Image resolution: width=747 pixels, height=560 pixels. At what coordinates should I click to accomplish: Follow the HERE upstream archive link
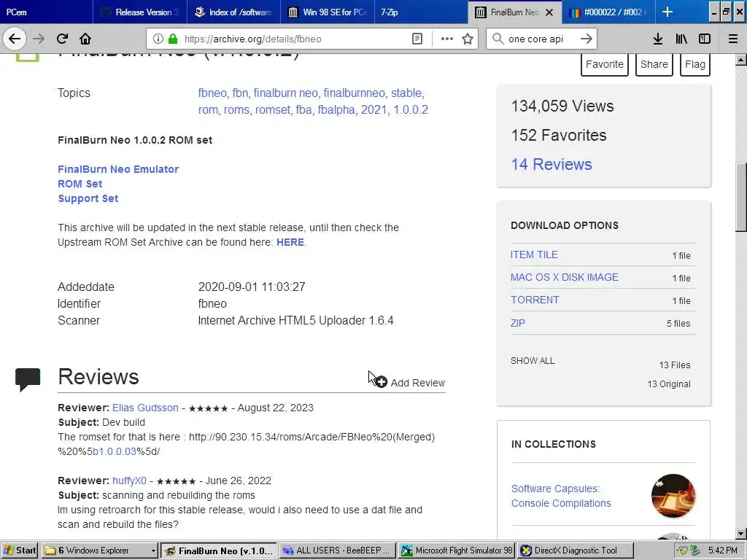coord(290,242)
